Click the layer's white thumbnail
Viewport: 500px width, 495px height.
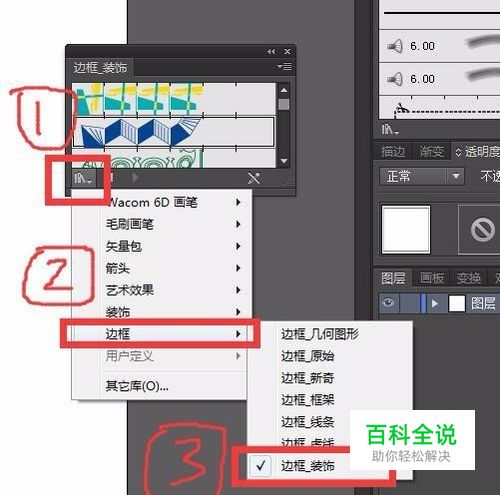tap(457, 304)
